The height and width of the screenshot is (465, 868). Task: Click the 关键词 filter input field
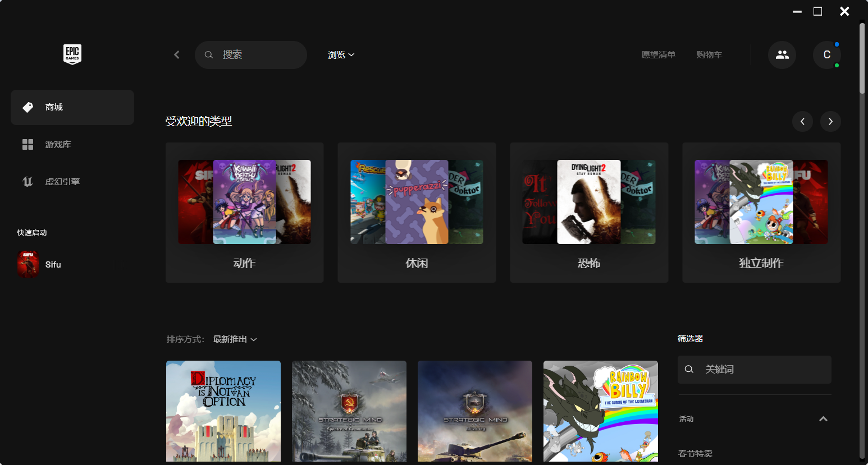(x=755, y=370)
